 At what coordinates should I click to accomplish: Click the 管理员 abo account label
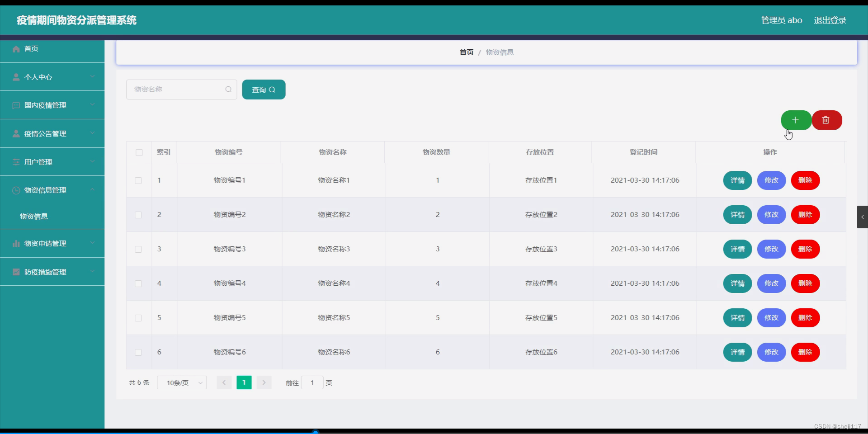coord(782,20)
